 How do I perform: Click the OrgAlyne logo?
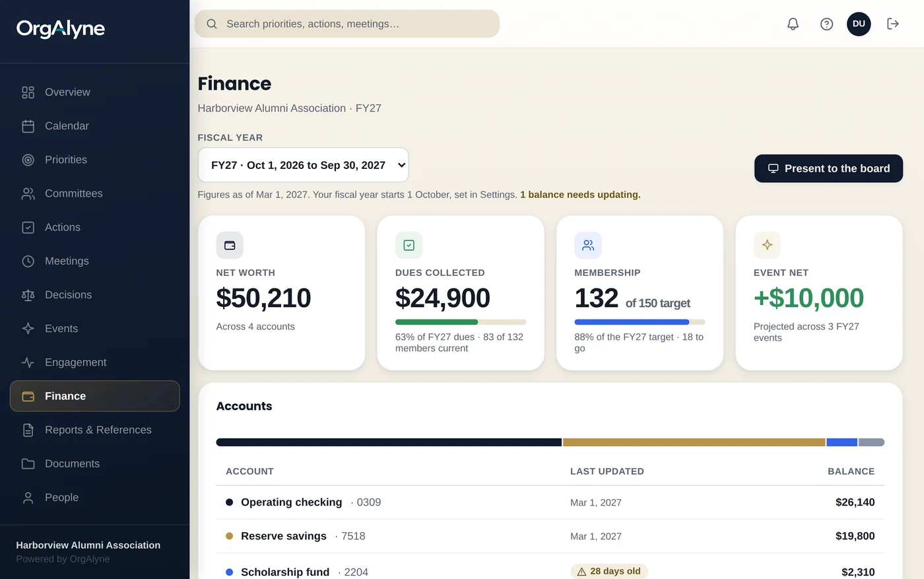pyautogui.click(x=61, y=28)
